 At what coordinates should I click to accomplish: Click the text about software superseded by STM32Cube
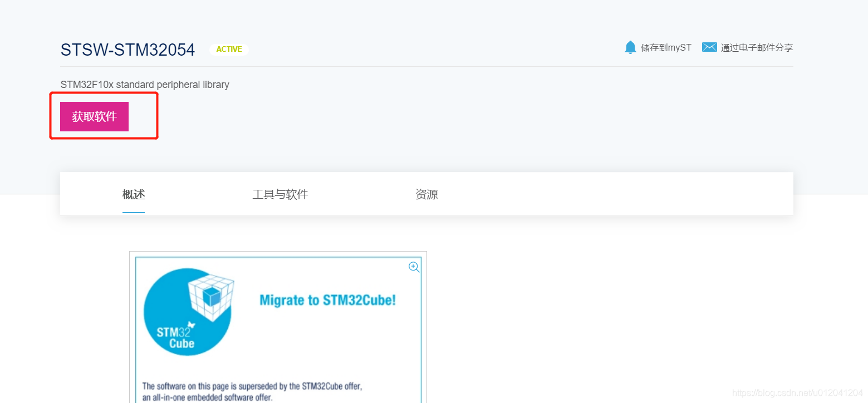[x=252, y=392]
